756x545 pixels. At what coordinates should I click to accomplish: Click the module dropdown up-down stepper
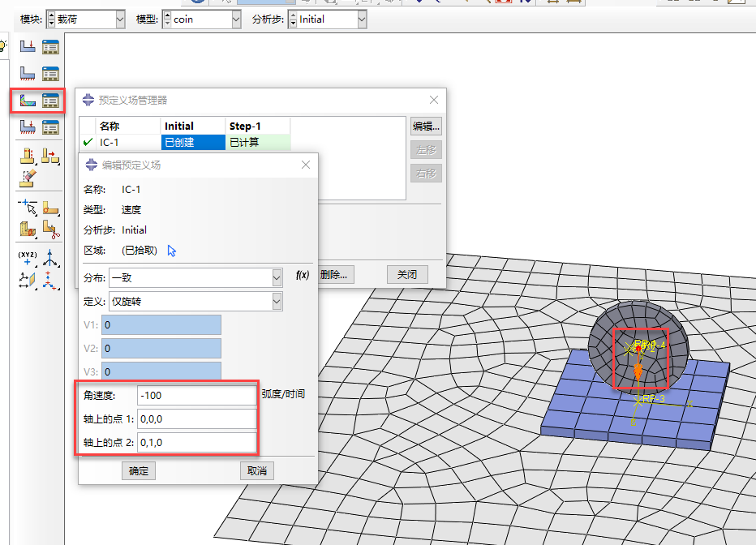click(52, 19)
